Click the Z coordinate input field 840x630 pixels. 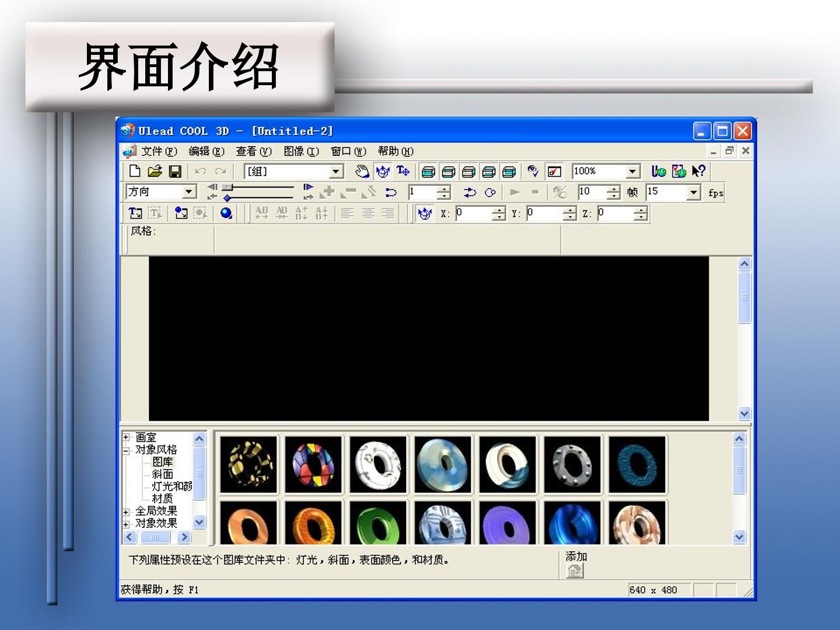click(x=616, y=213)
